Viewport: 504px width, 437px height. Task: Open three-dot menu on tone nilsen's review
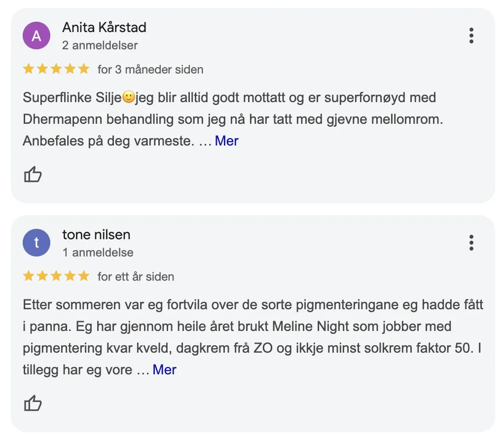471,243
